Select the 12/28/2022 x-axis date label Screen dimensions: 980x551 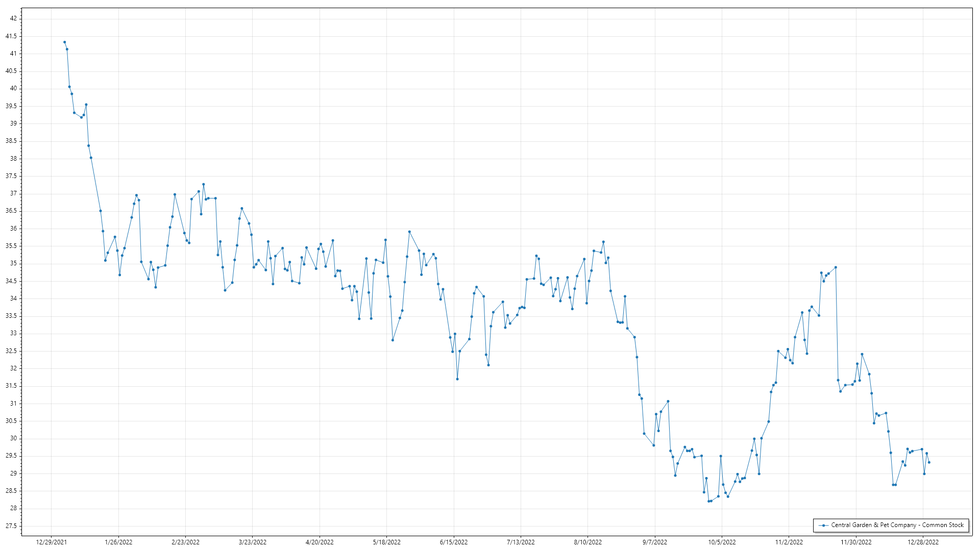tap(923, 542)
